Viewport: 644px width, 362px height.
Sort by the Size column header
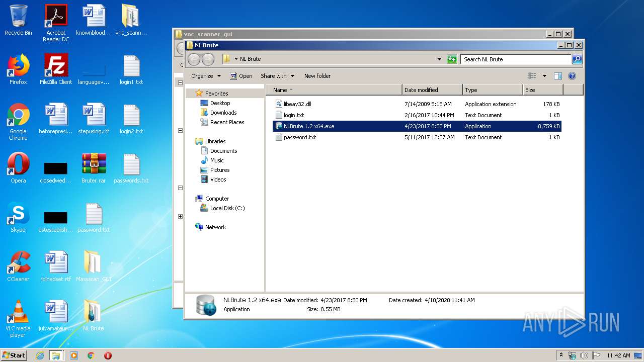[x=543, y=90]
